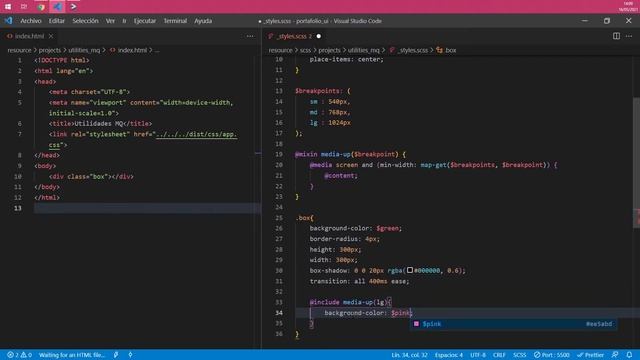This screenshot has width=640, height=360.
Task: Activate the VS Code taskbar icon
Action: [x=57, y=7]
